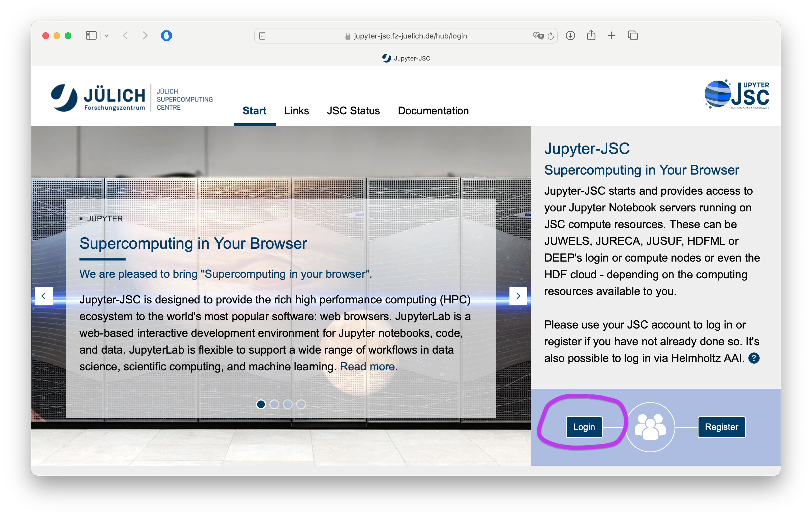Select the third carousel slide dot
812x517 pixels.
click(288, 404)
